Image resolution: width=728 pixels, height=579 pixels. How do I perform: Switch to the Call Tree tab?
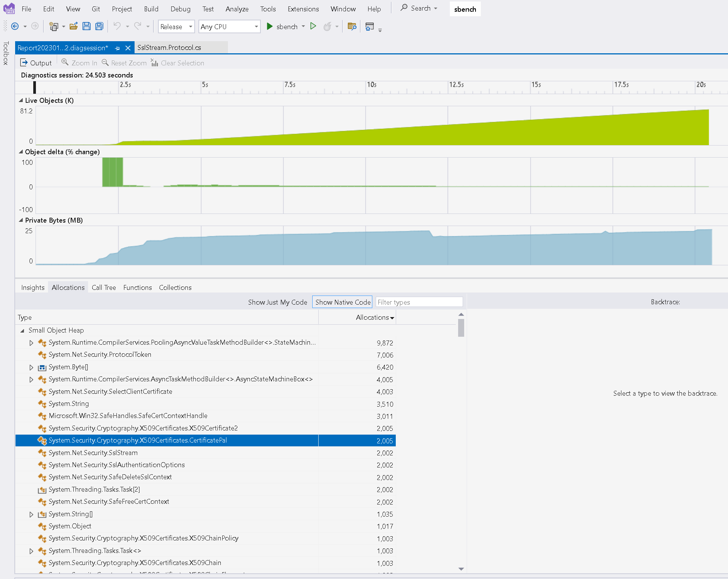104,287
